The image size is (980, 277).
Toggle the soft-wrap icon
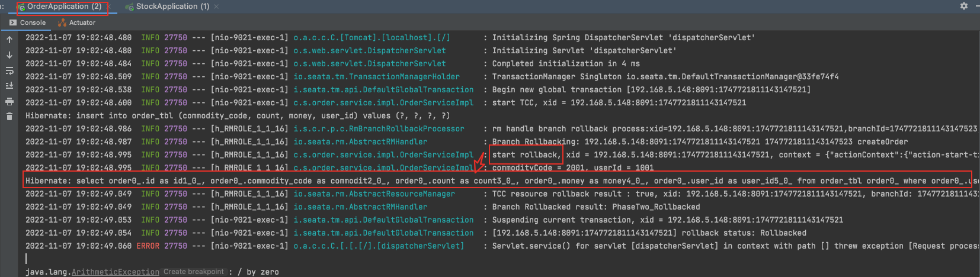pos(9,70)
